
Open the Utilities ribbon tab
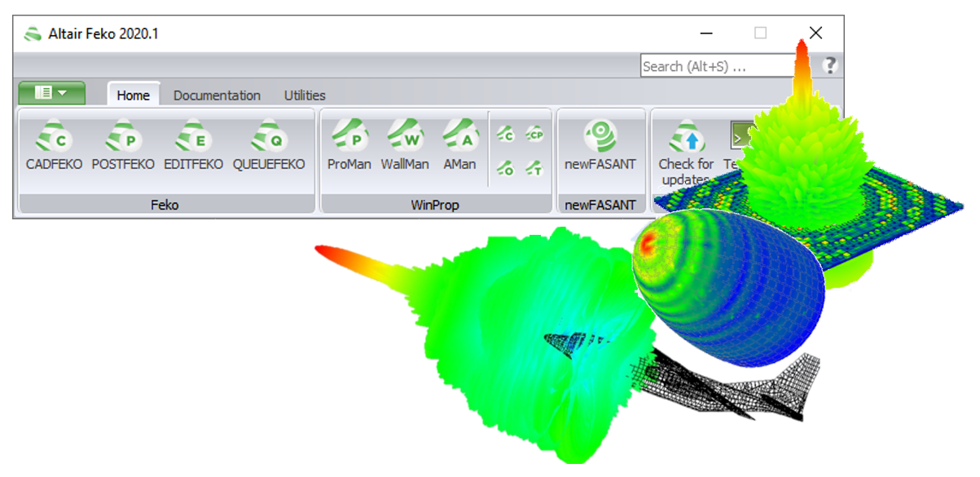305,95
